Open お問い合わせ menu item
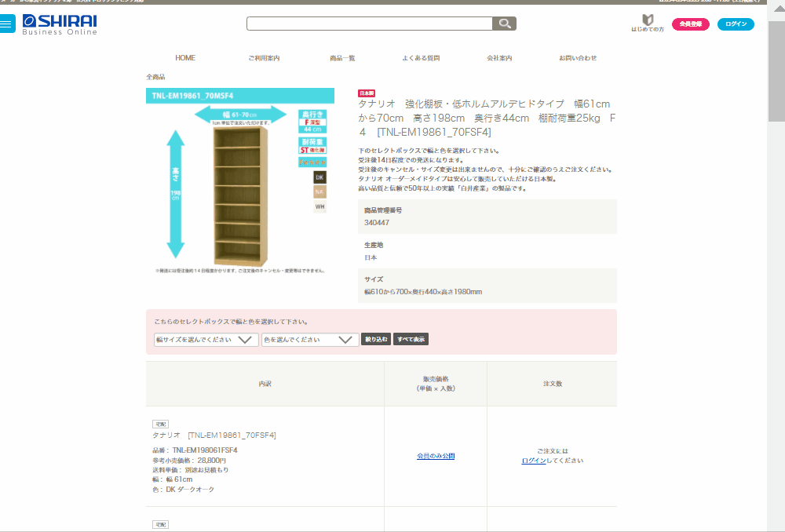 [578, 58]
